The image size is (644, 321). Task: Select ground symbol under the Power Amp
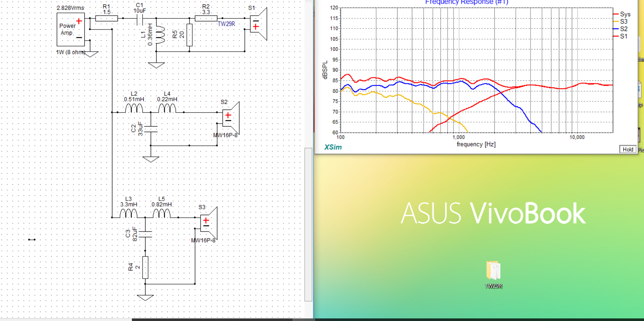[x=90, y=54]
